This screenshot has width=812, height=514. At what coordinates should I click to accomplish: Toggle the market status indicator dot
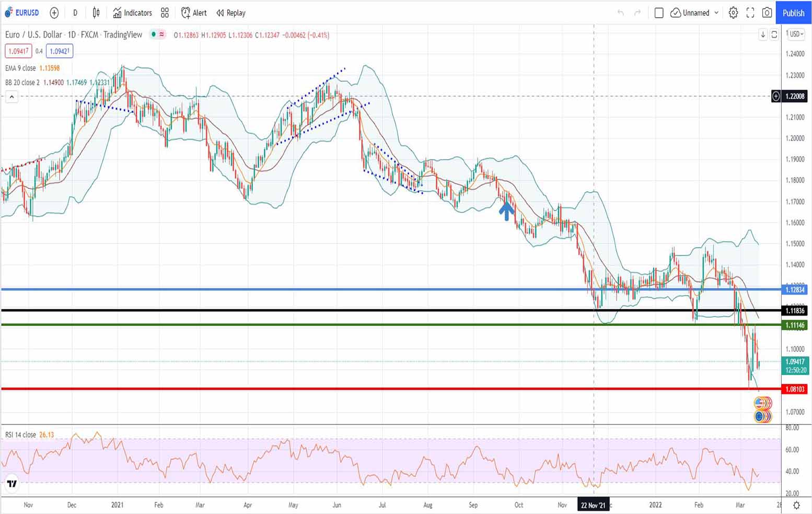[153, 34]
